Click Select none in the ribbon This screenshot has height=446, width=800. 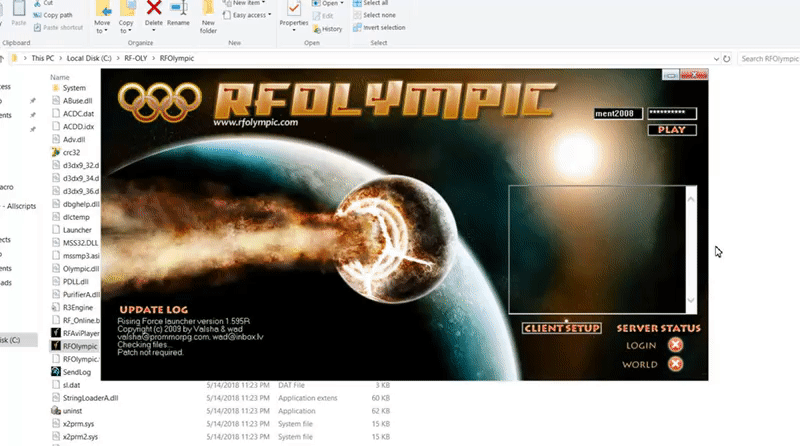point(374,15)
